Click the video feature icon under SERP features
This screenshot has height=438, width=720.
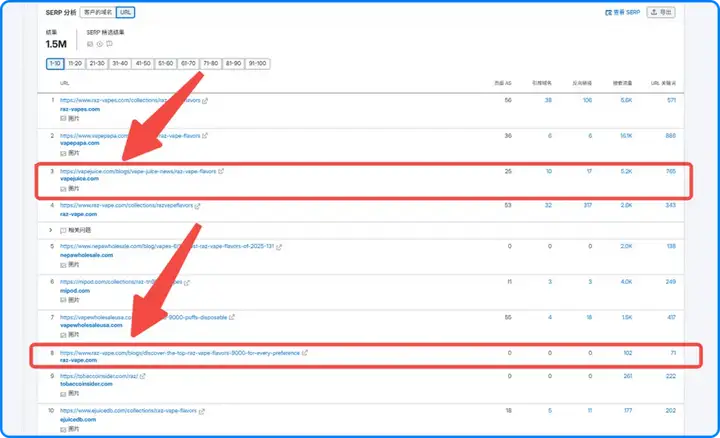point(99,44)
